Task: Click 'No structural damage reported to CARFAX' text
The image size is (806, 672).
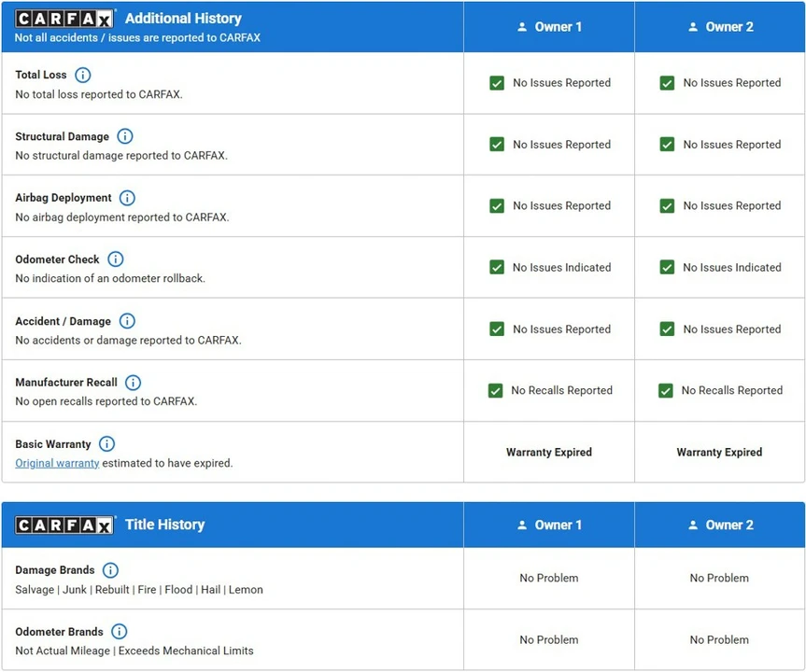Action: [121, 156]
